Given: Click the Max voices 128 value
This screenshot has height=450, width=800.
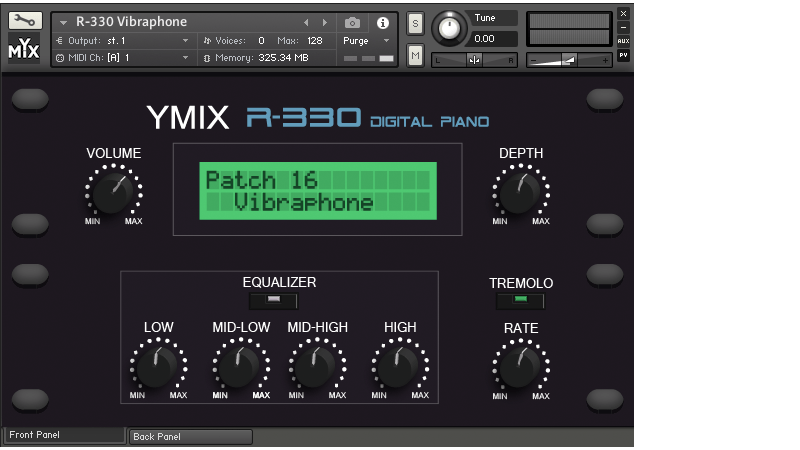Looking at the screenshot, I should (x=315, y=41).
